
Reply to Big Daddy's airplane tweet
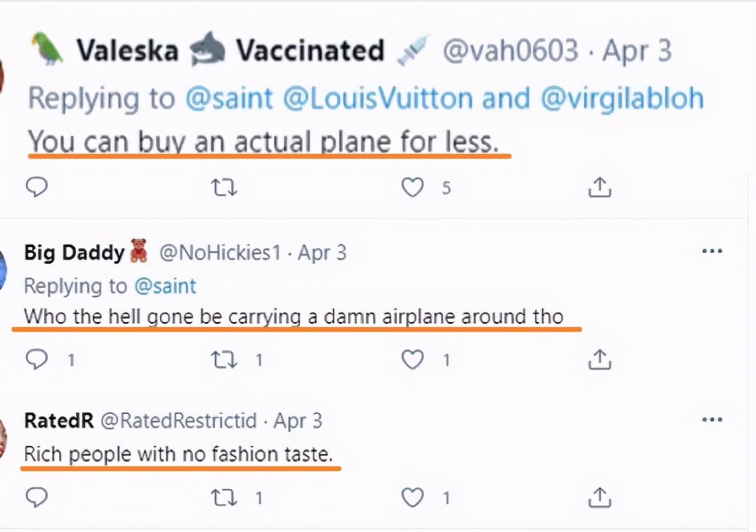(37, 359)
